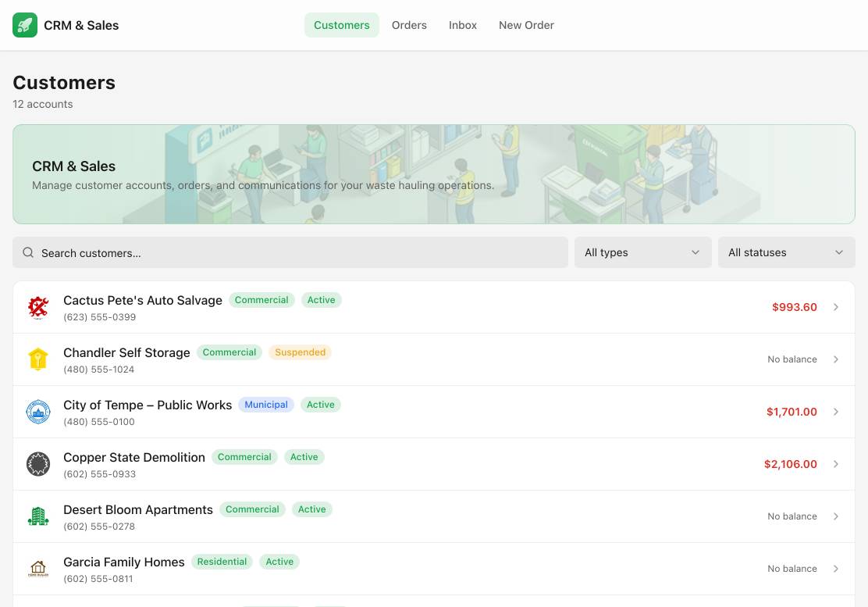Click Commercial tag on Copper State Demolition
This screenshot has width=868, height=607.
[244, 457]
